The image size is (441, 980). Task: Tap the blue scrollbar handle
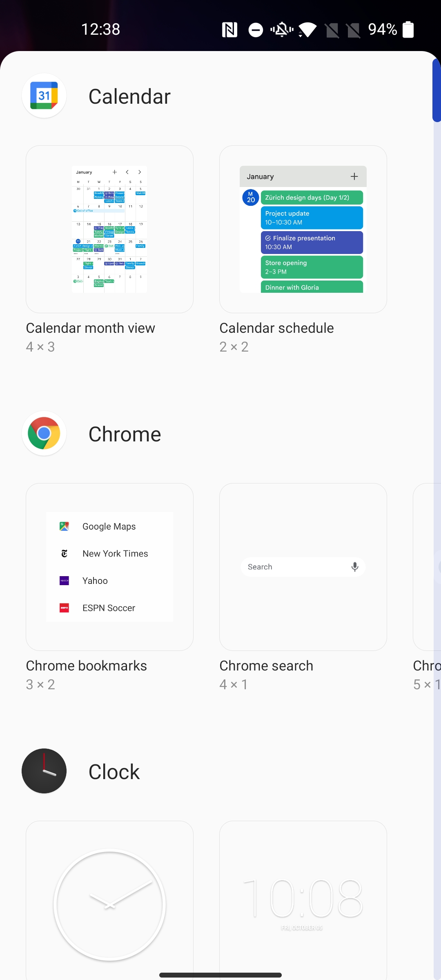click(x=437, y=90)
